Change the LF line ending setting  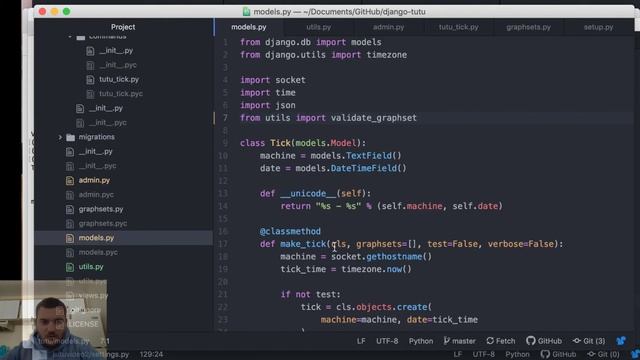[x=361, y=341]
